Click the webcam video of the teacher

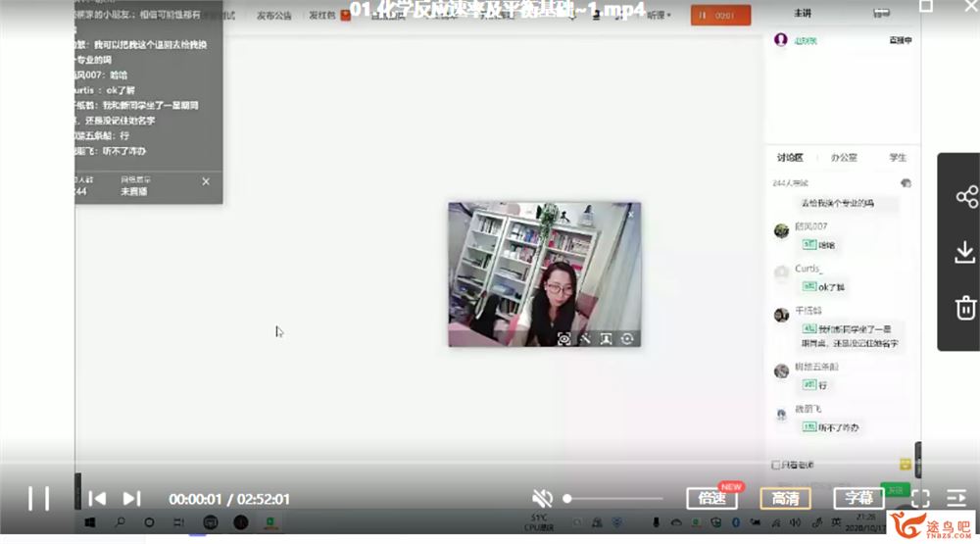tap(544, 273)
